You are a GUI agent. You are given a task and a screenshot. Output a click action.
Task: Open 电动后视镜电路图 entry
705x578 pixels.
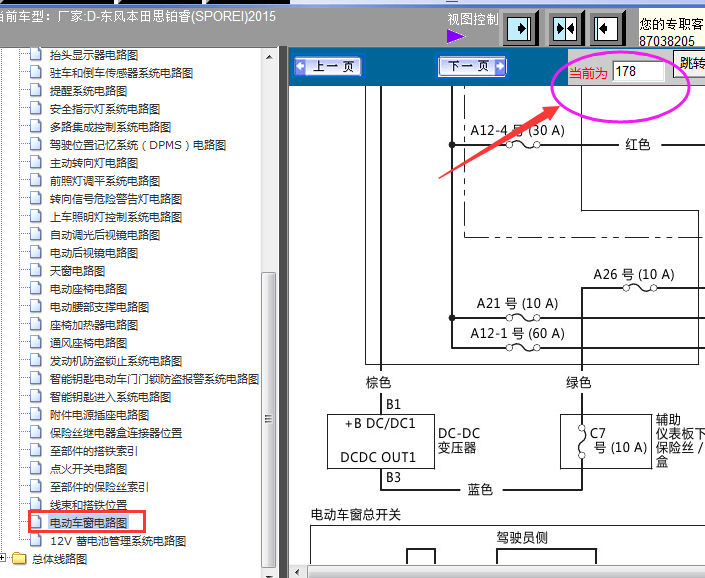click(x=94, y=253)
